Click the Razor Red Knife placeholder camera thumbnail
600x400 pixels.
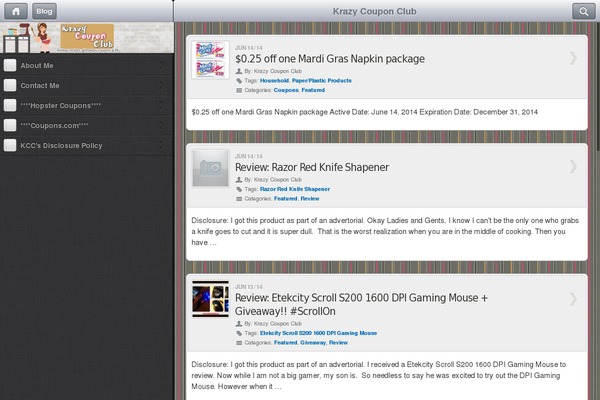tap(210, 168)
